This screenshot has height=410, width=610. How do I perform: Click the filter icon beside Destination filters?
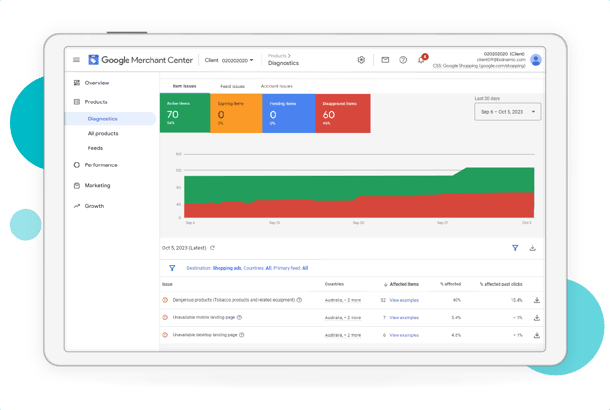point(172,268)
